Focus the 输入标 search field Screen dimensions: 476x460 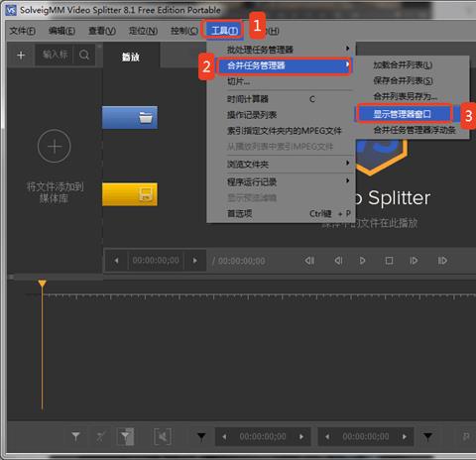(x=56, y=55)
